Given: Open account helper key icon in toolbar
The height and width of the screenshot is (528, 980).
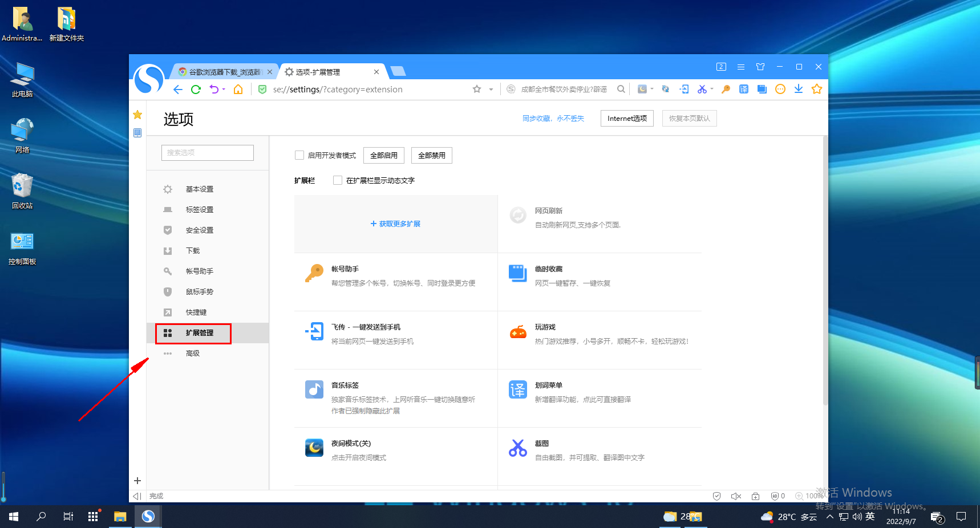Looking at the screenshot, I should click(726, 89).
